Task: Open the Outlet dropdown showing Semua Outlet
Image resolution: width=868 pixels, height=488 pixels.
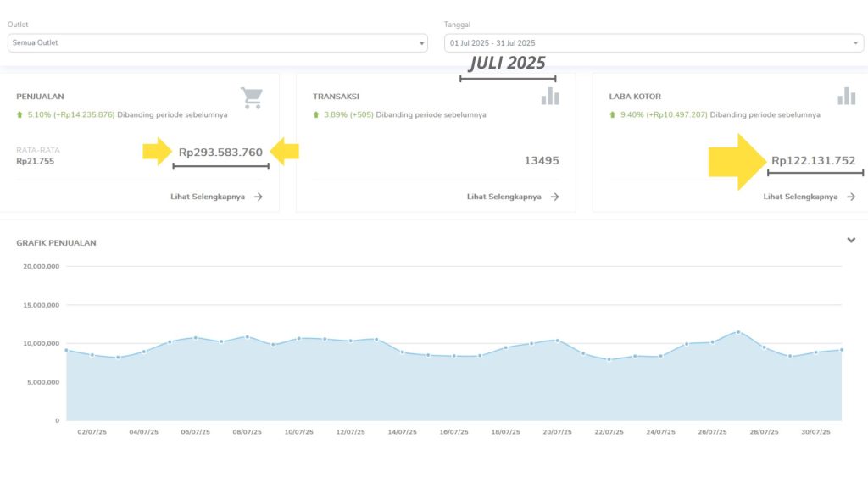Action: pyautogui.click(x=218, y=43)
